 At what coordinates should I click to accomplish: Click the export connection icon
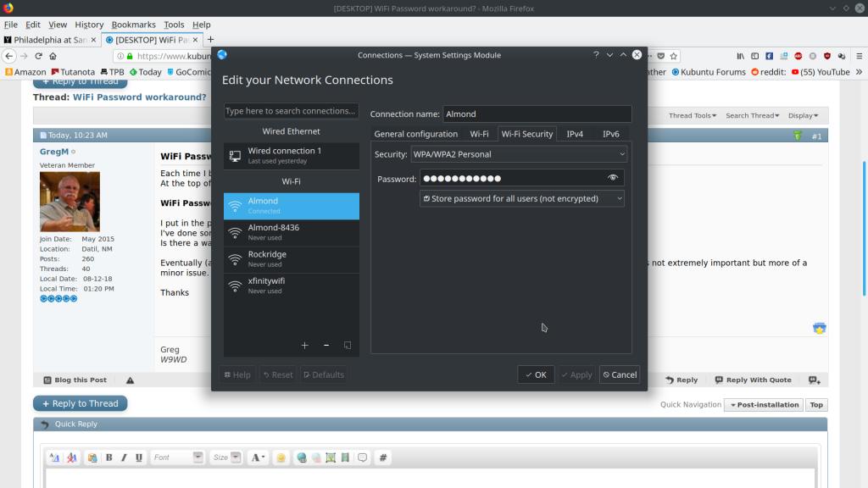348,346
